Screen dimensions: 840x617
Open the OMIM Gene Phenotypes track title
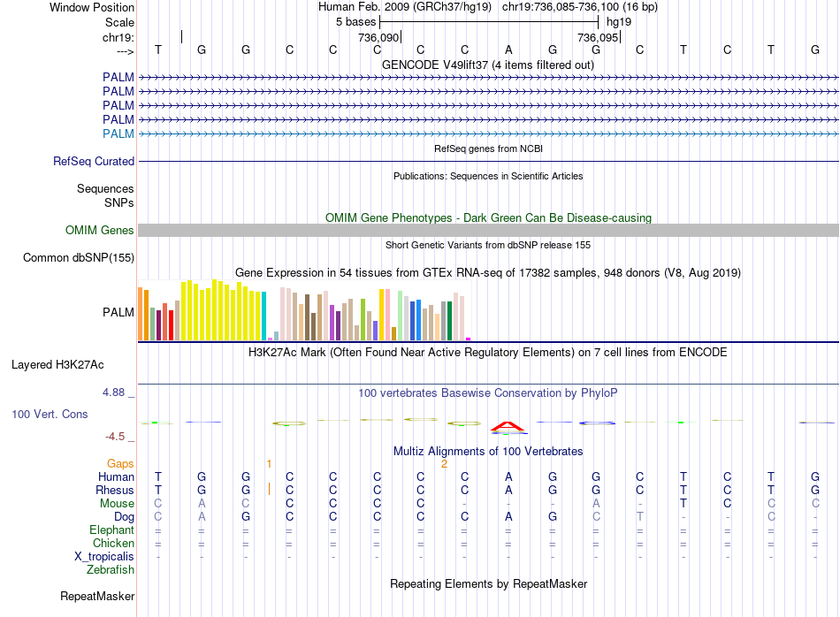click(488, 218)
